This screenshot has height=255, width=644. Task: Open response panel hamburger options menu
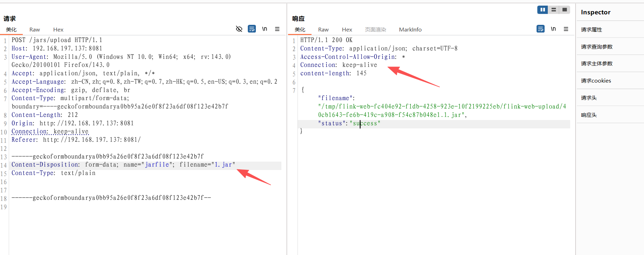pyautogui.click(x=566, y=29)
